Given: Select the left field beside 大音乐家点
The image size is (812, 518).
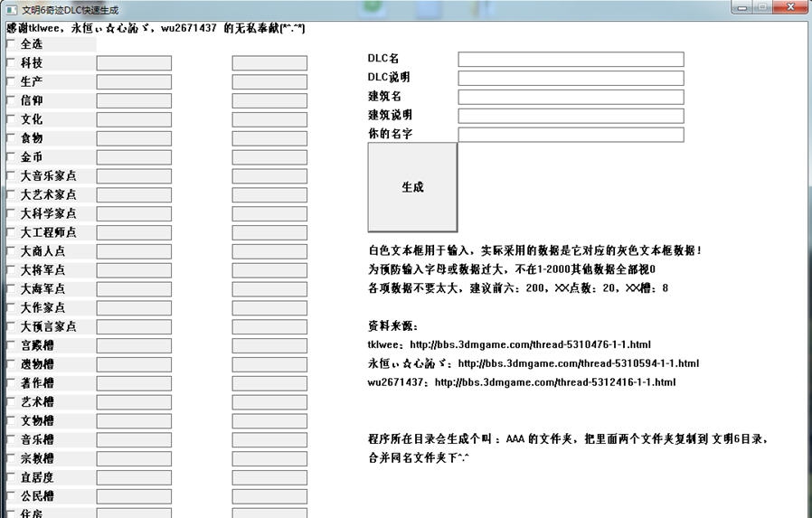Looking at the screenshot, I should (x=134, y=176).
